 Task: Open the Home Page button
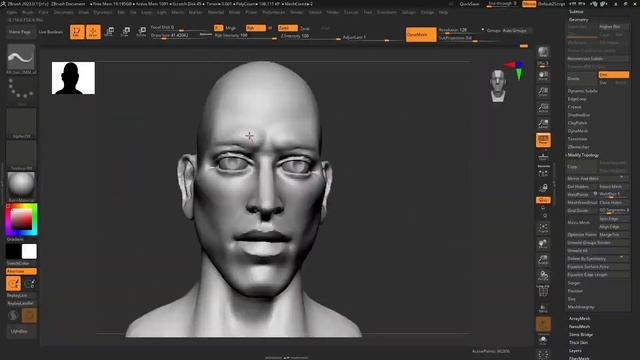pos(20,32)
